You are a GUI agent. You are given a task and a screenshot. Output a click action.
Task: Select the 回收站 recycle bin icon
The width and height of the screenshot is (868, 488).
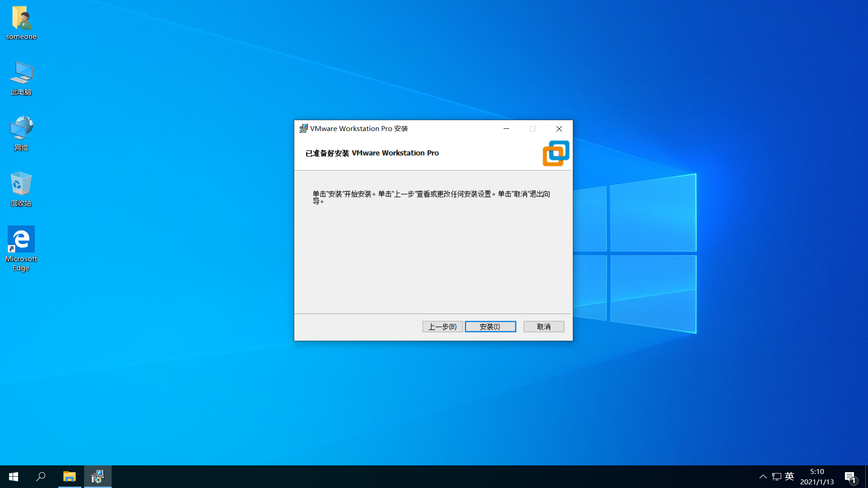(21, 184)
